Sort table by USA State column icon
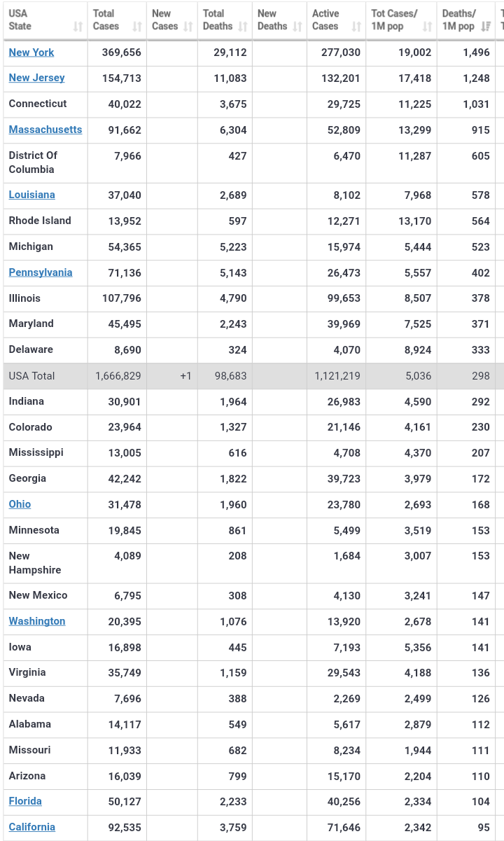Viewport: 504px width, 841px height. pos(78,27)
